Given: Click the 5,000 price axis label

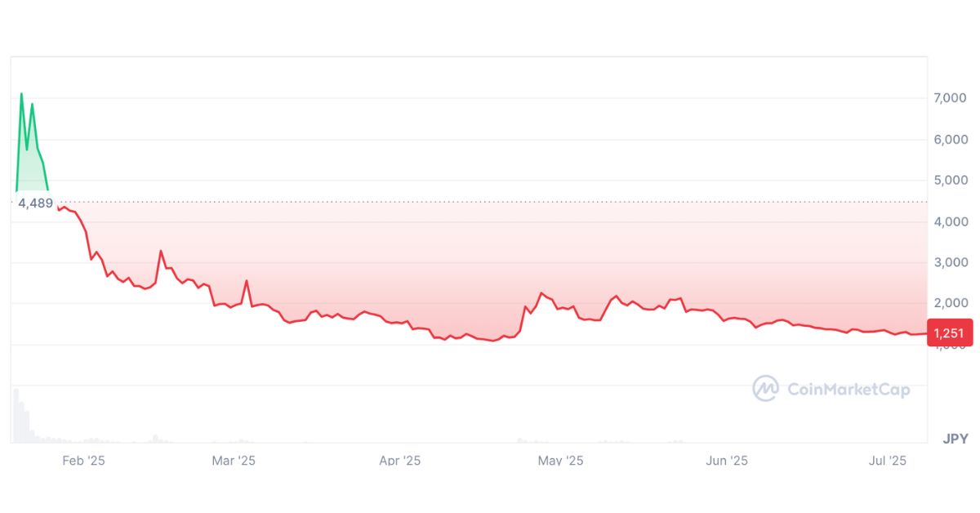Looking at the screenshot, I should [951, 181].
